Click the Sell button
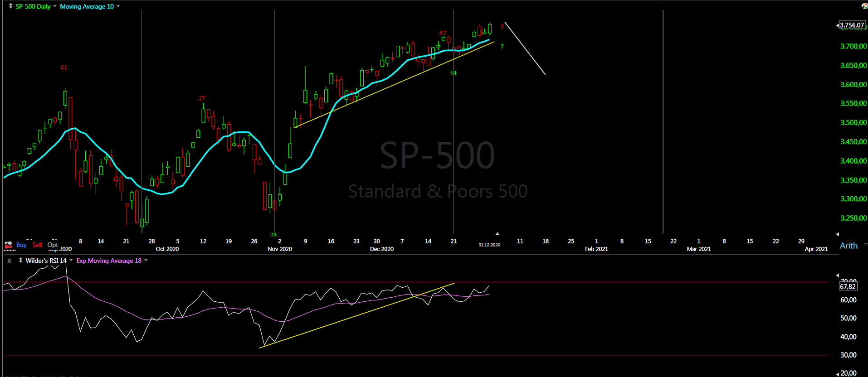 37,245
